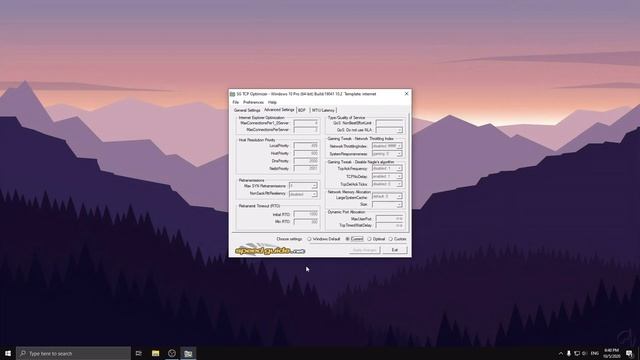Click the Initial RTO input field
This screenshot has width=640, height=360.
[x=306, y=214]
